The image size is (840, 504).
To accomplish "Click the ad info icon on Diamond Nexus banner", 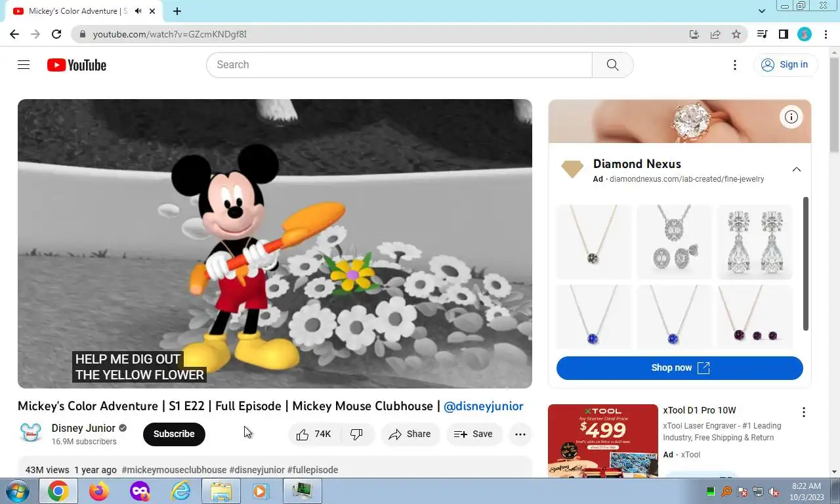I will pyautogui.click(x=791, y=117).
